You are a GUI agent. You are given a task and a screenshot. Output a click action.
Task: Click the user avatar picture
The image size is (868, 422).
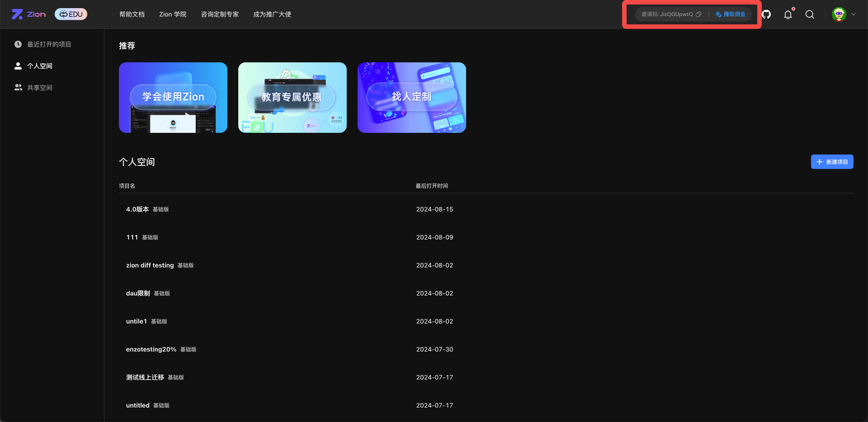click(839, 14)
